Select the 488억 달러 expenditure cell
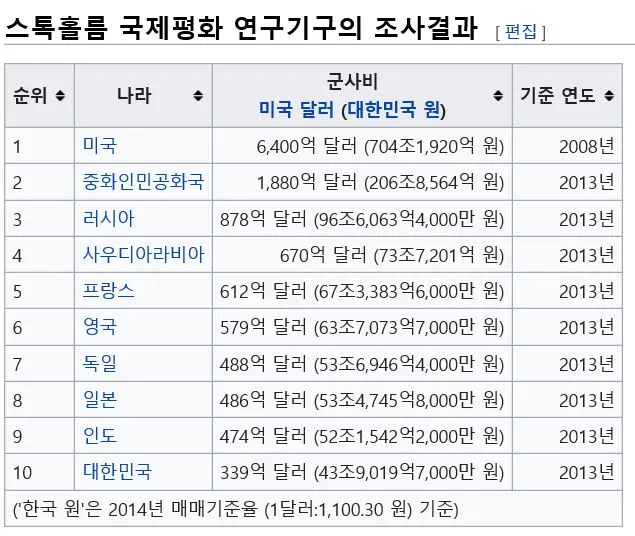This screenshot has height=536, width=635. [x=362, y=364]
